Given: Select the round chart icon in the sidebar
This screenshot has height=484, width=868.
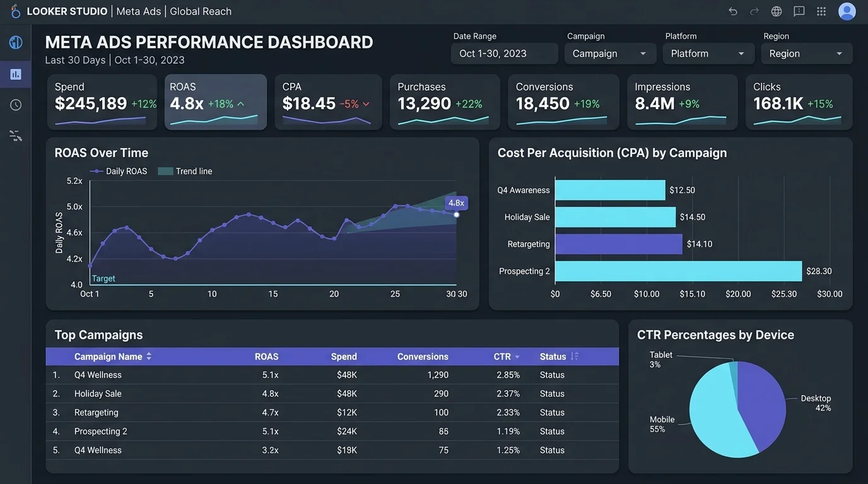Looking at the screenshot, I should [16, 42].
